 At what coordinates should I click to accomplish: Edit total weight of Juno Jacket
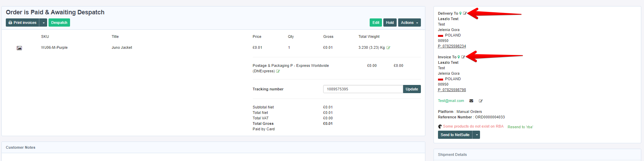[x=388, y=48]
